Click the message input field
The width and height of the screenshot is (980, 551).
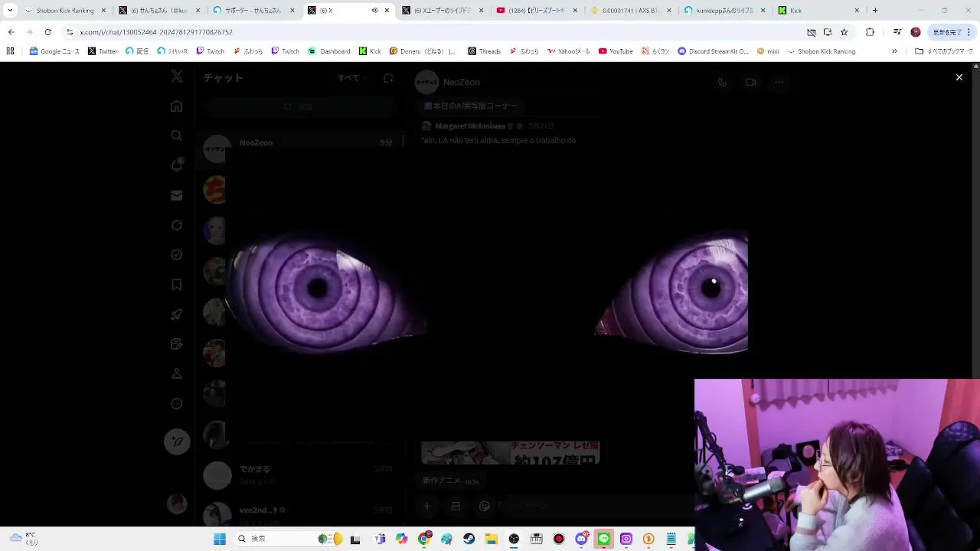pyautogui.click(x=597, y=506)
